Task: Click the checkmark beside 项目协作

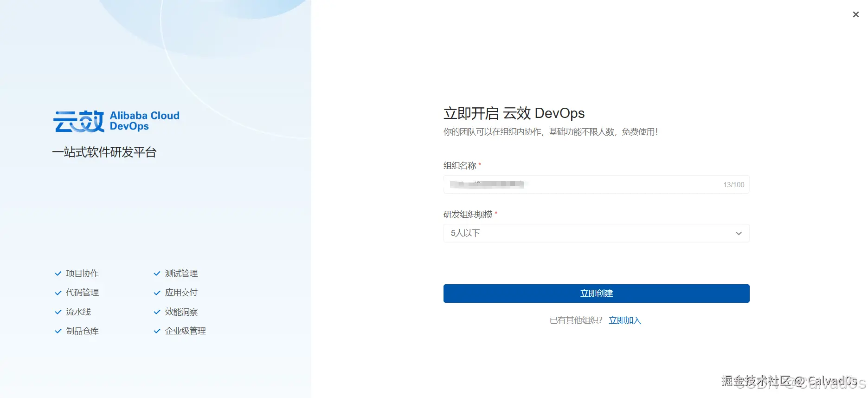Action: tap(58, 274)
